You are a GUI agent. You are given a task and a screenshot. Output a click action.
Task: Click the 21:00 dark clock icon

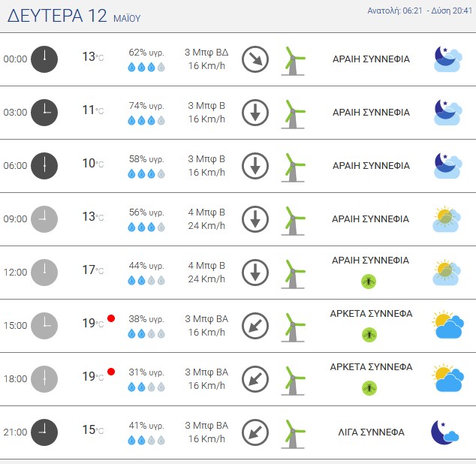coord(44,432)
